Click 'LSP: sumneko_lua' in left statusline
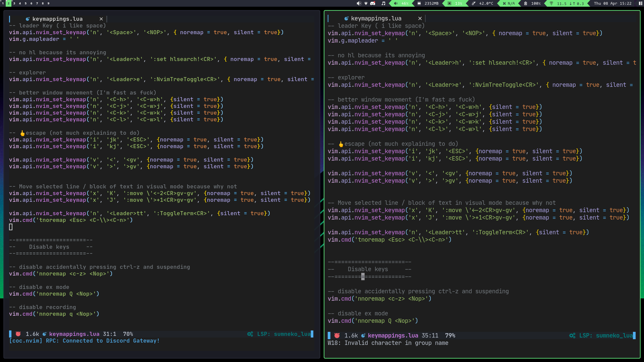This screenshot has height=362, width=644. (284, 334)
